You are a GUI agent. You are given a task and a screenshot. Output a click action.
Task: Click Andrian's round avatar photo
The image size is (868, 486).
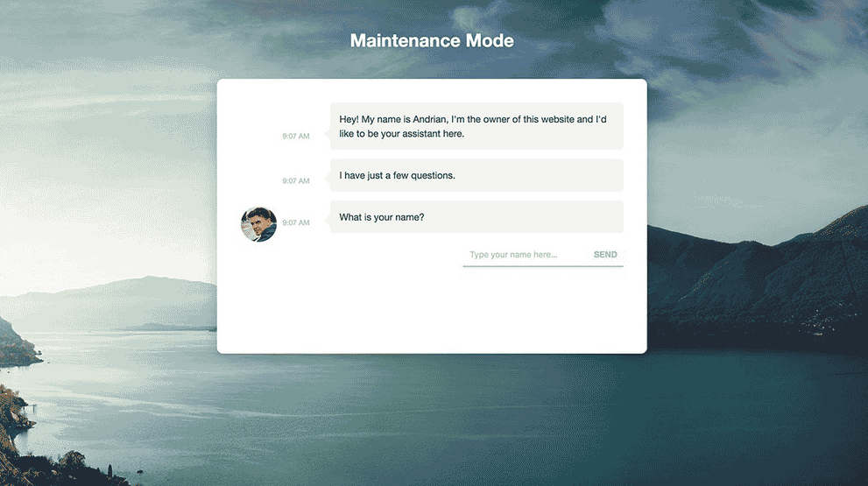click(x=258, y=224)
